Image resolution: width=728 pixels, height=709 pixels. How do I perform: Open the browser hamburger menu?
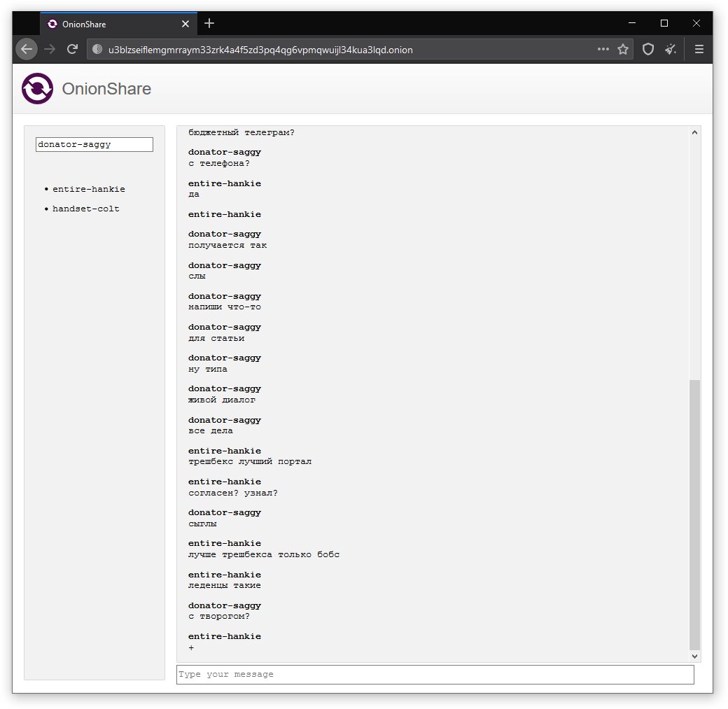pyautogui.click(x=699, y=49)
